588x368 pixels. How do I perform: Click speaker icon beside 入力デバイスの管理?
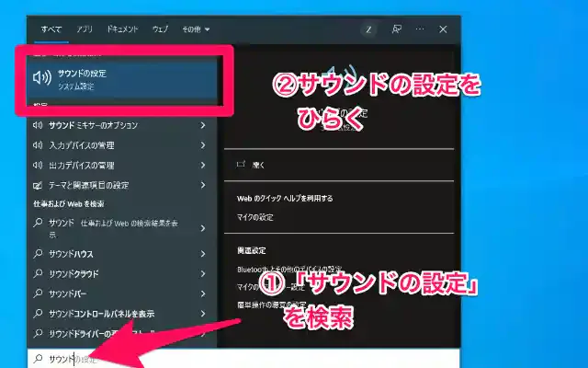[38, 145]
